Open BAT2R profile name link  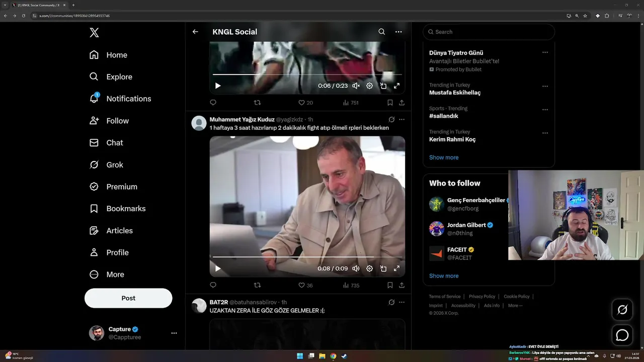pos(219,302)
